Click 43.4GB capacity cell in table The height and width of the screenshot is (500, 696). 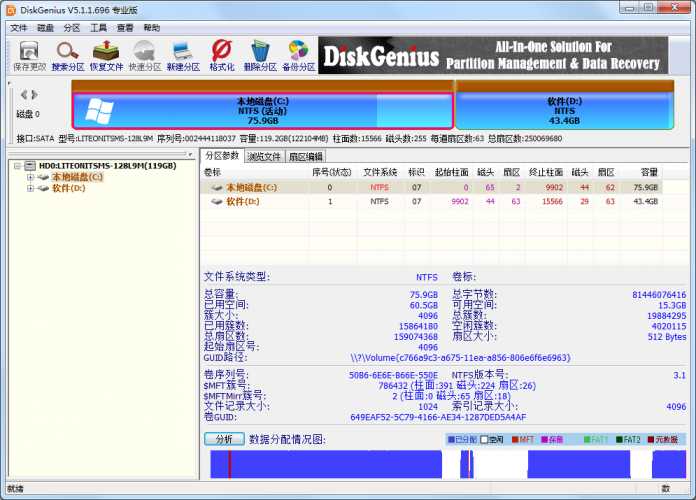click(645, 202)
